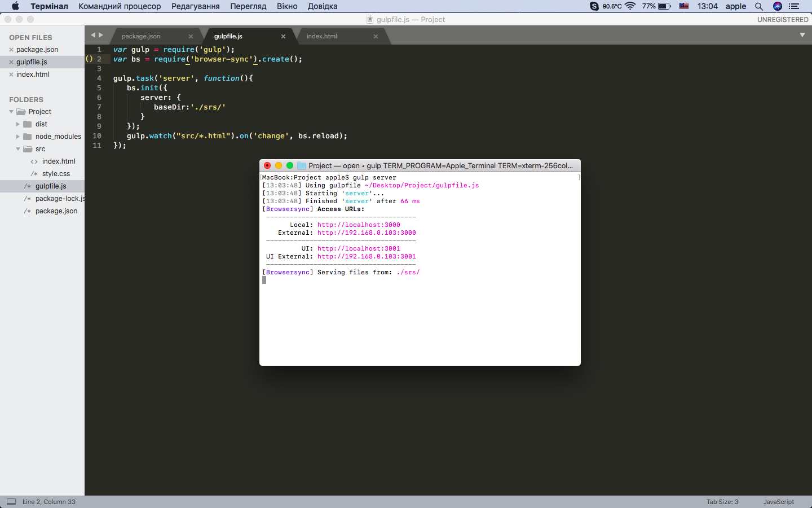Open gulpfile.js in the Folders tree
The width and height of the screenshot is (812, 508).
tap(51, 186)
